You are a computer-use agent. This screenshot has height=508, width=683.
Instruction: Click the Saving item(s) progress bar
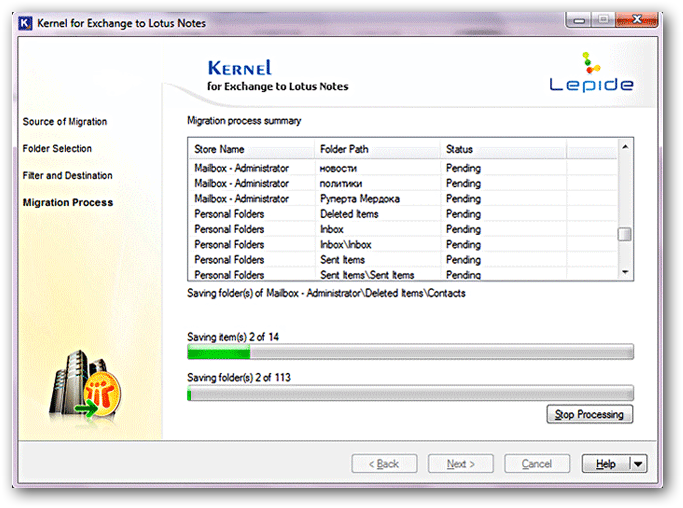tap(410, 352)
